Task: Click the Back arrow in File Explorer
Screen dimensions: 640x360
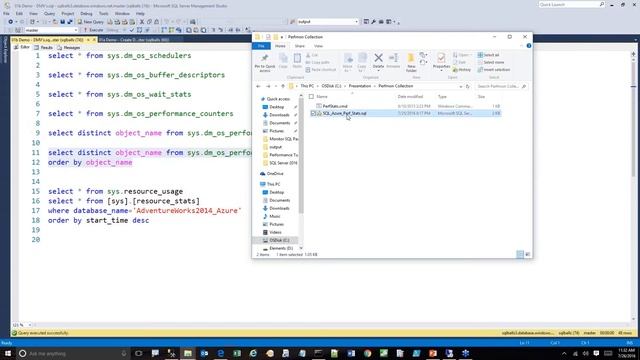Action: coord(258,87)
